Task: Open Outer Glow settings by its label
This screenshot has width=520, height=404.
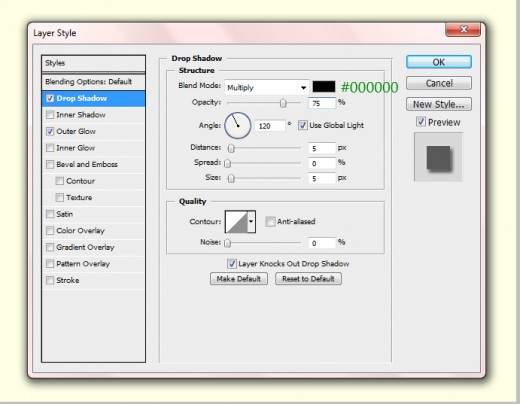Action: coord(76,131)
